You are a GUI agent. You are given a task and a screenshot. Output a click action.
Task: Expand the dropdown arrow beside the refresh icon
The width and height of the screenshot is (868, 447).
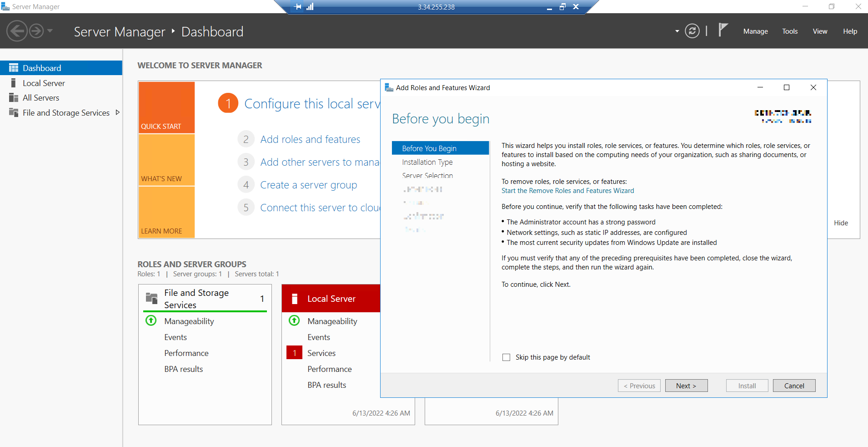677,31
